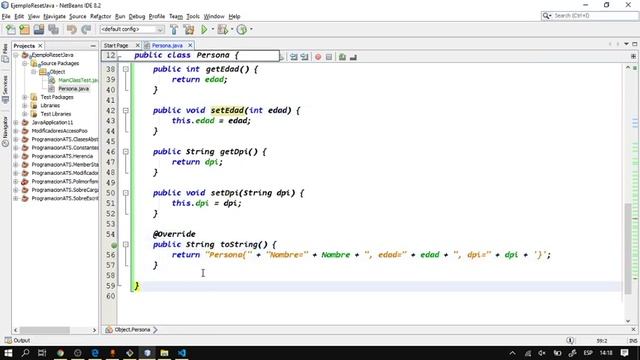Click the New Project toolbar icon
640x360 pixels.
24,29
